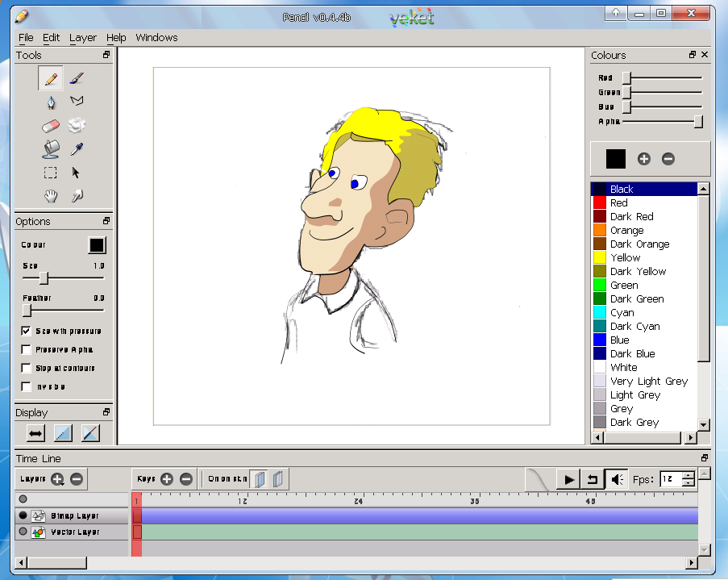This screenshot has width=728, height=580.
Task: Remove layer with Layers minus button
Action: [x=77, y=479]
